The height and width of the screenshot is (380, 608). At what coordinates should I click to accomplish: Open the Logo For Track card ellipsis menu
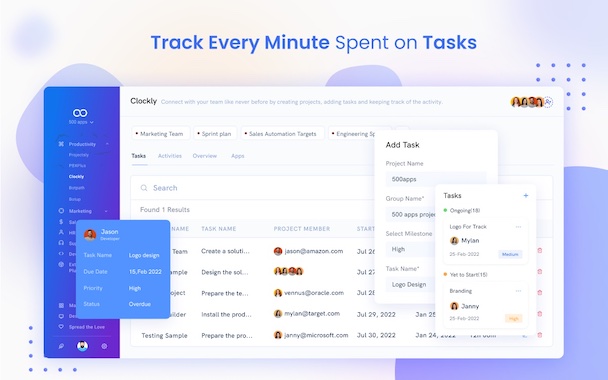[x=518, y=227]
